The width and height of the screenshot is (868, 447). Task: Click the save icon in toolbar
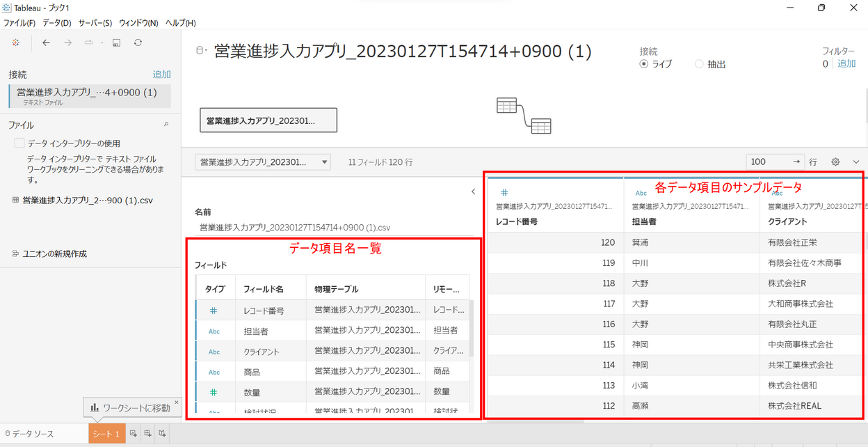pos(117,42)
